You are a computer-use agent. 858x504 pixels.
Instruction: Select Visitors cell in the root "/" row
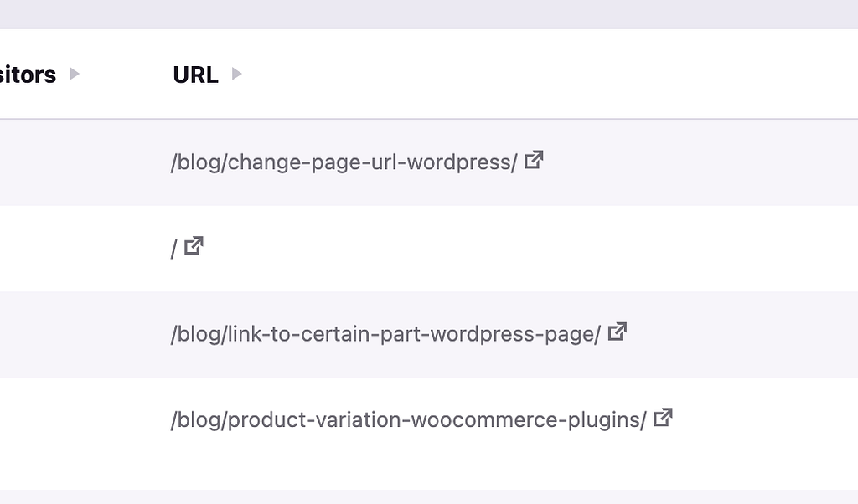(x=50, y=249)
